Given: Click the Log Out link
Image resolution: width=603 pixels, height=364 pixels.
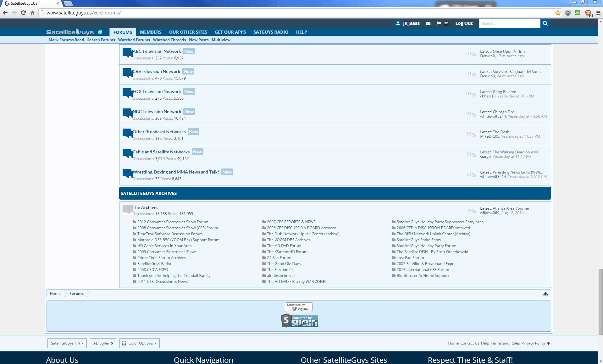Looking at the screenshot, I should (464, 23).
